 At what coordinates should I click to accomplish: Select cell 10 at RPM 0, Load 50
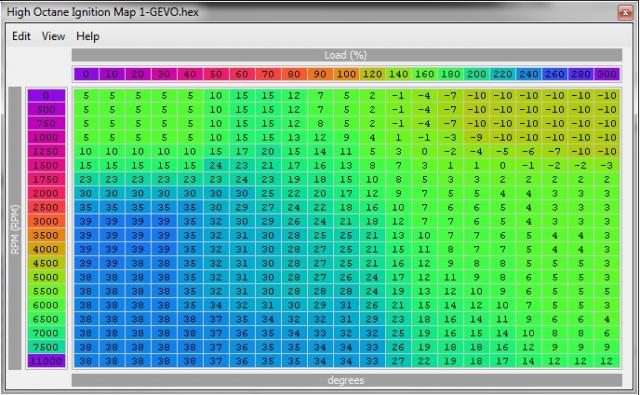click(x=216, y=95)
